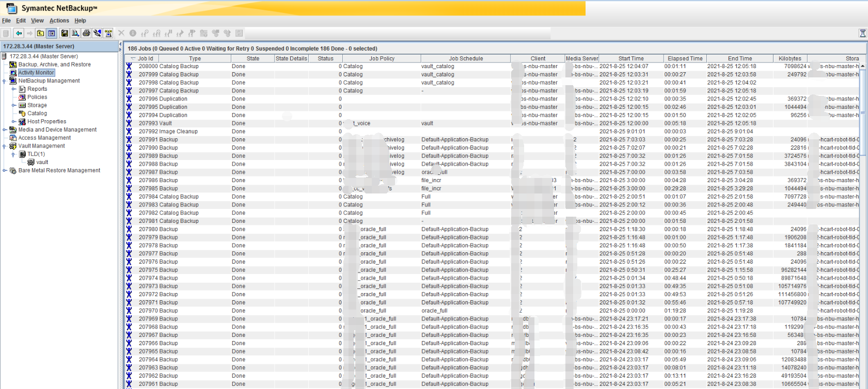868x389 pixels.
Task: Click the job icon for job 208000
Action: pyautogui.click(x=129, y=66)
